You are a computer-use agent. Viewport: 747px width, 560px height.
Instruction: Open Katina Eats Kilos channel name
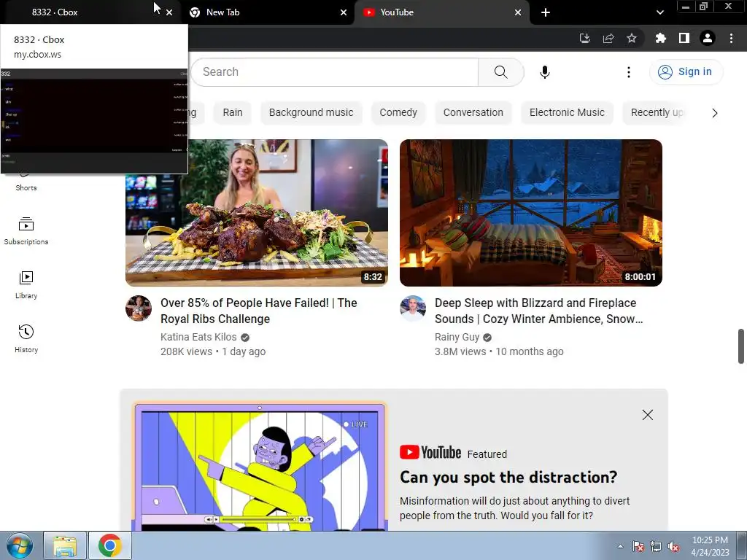[x=198, y=337]
